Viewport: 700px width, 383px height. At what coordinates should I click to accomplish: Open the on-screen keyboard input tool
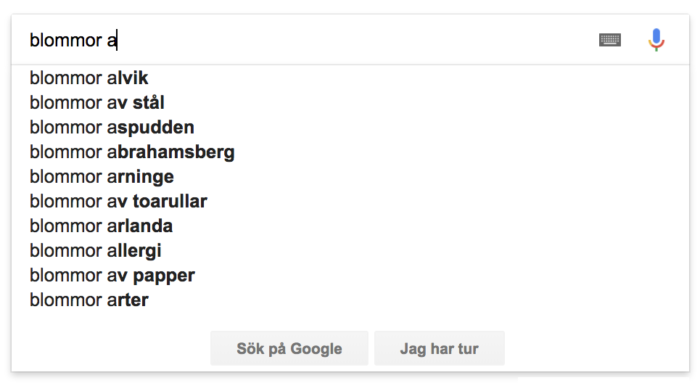point(609,40)
